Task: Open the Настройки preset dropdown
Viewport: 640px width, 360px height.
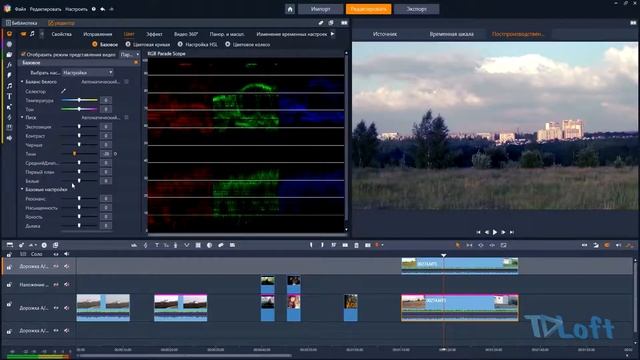Action: click(x=88, y=72)
